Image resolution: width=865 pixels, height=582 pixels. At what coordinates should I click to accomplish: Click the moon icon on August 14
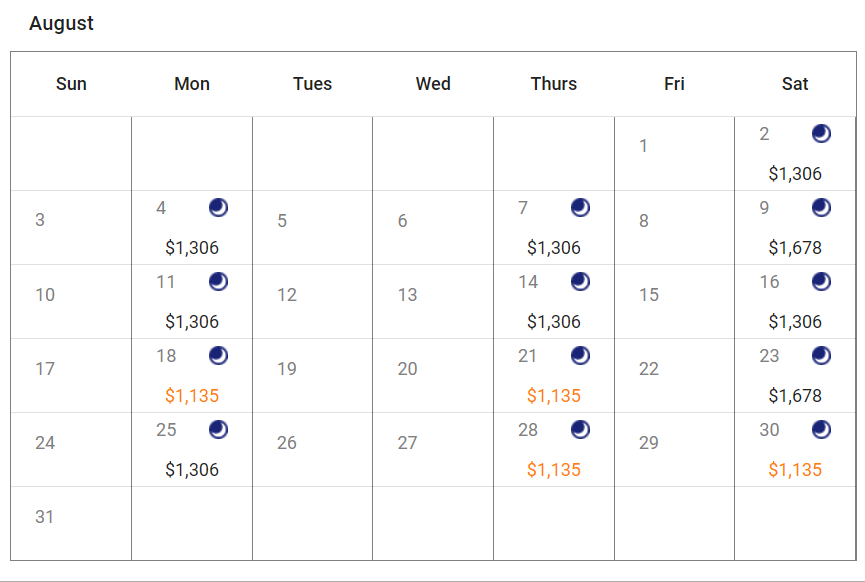coord(580,281)
